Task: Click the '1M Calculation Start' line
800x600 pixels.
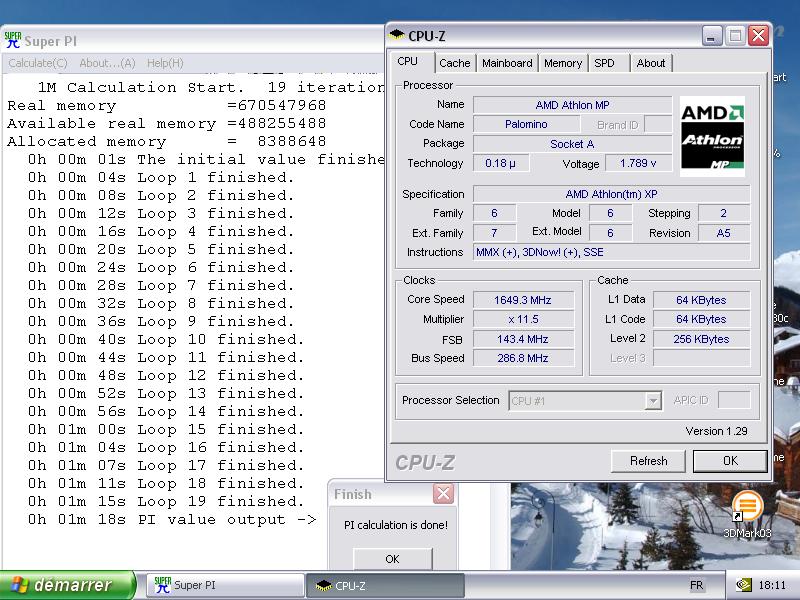Action: (x=211, y=87)
